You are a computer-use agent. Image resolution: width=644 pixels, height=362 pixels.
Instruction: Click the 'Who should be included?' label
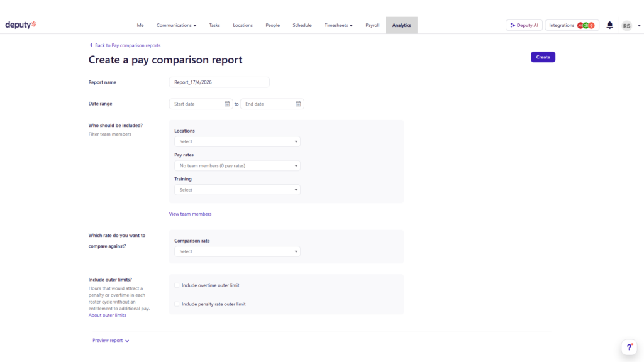pyautogui.click(x=116, y=126)
